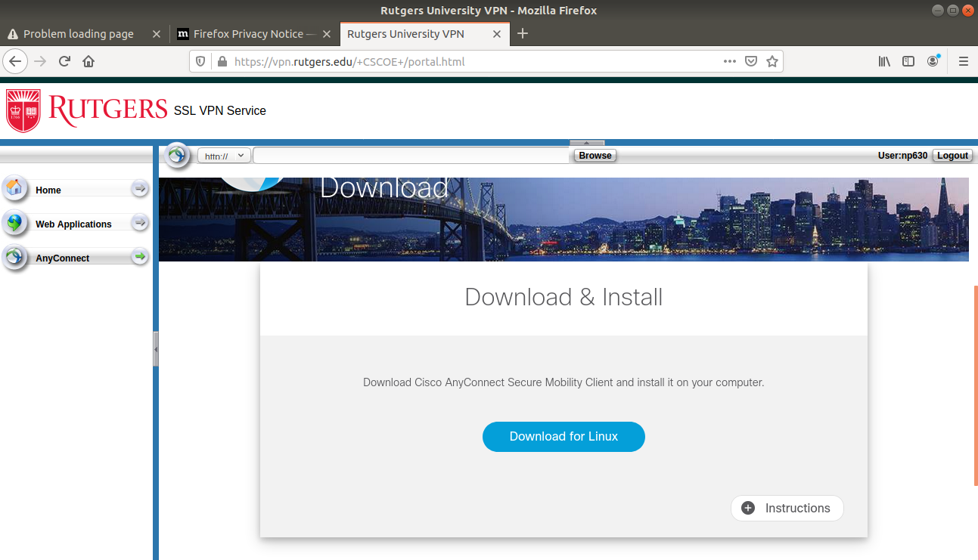Click the Download & Install heading
Image resolution: width=978 pixels, height=560 pixels.
(x=564, y=297)
